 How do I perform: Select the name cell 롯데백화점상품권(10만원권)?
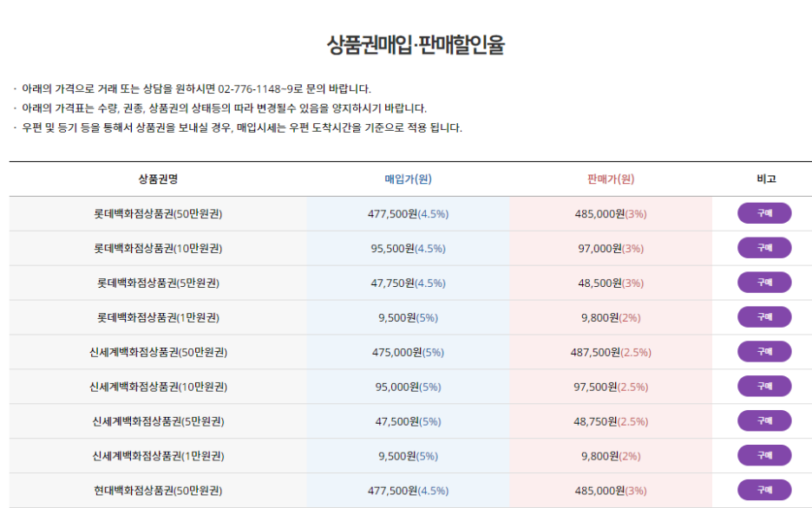click(x=158, y=248)
